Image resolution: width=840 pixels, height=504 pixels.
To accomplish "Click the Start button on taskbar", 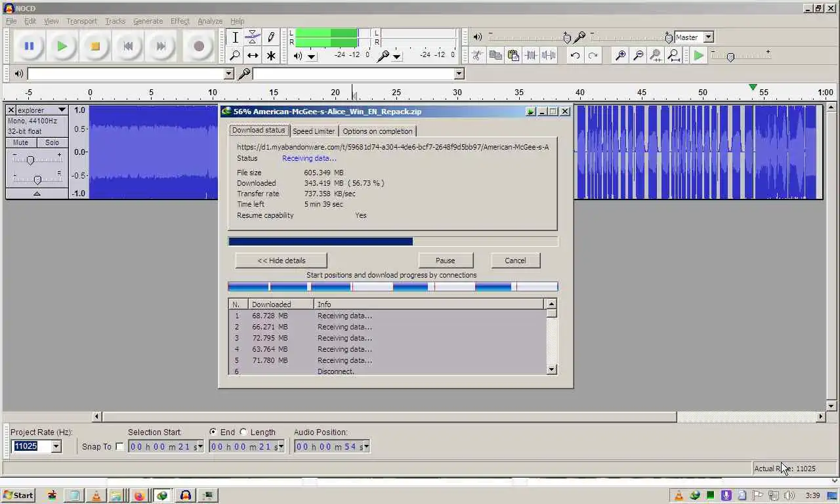I will 18,495.
